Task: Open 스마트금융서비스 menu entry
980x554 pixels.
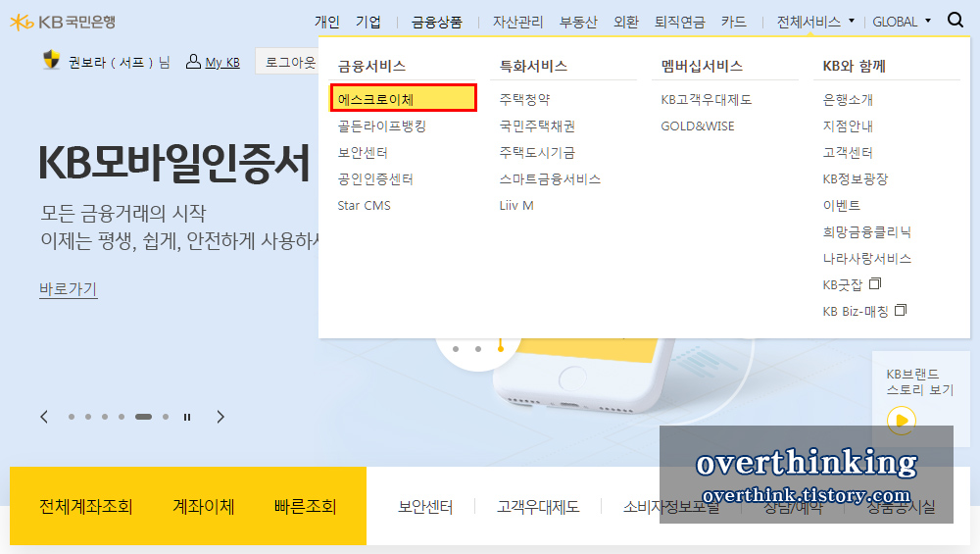Action: tap(550, 178)
